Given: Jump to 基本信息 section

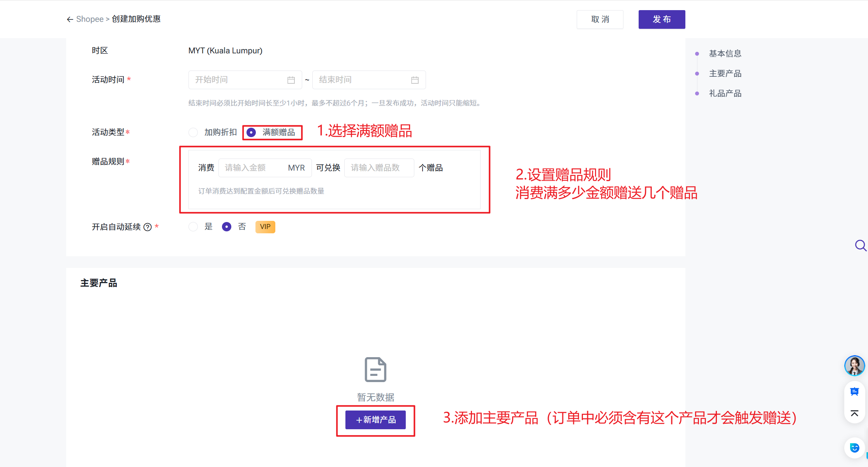Looking at the screenshot, I should (725, 53).
